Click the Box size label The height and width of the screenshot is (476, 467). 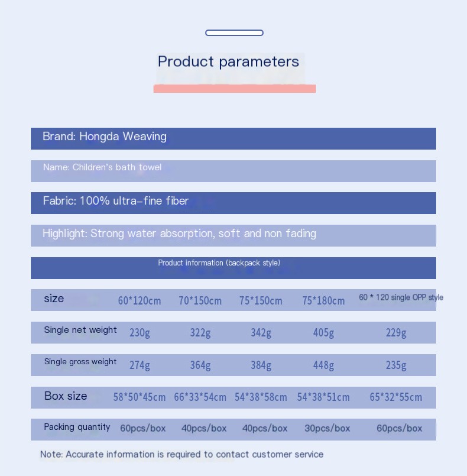click(x=66, y=396)
